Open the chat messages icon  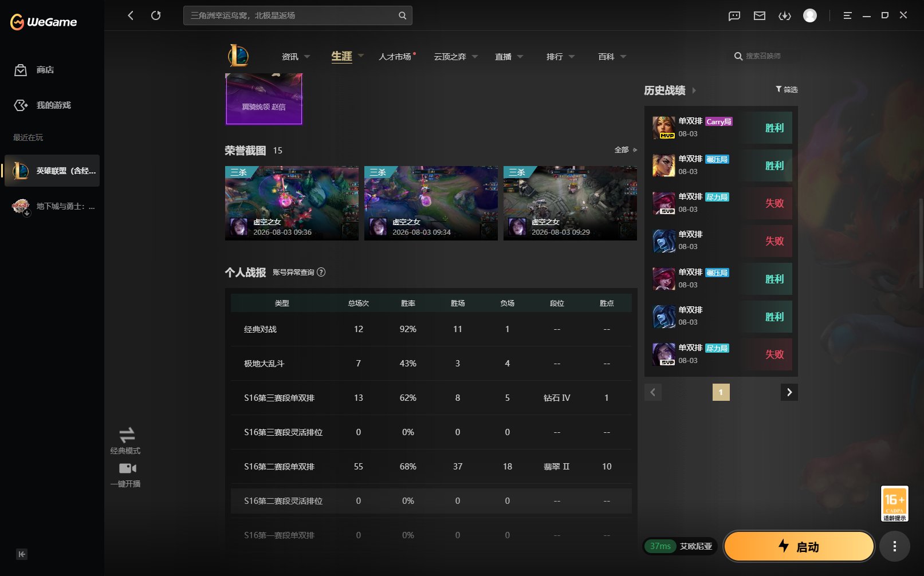(734, 16)
